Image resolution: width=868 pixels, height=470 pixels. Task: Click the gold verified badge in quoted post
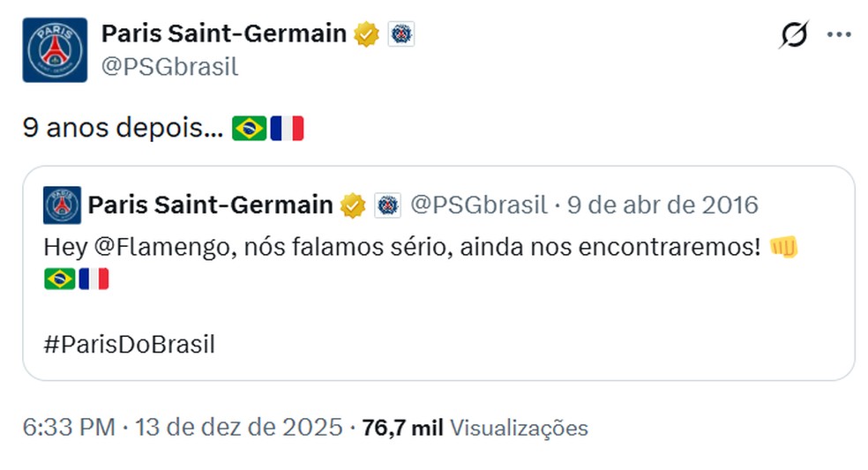click(x=353, y=205)
